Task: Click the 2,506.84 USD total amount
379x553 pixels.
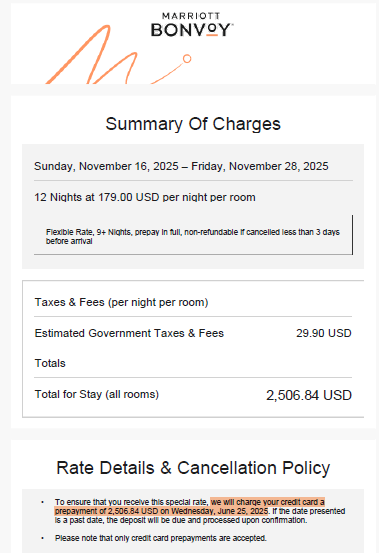Action: coord(309,395)
